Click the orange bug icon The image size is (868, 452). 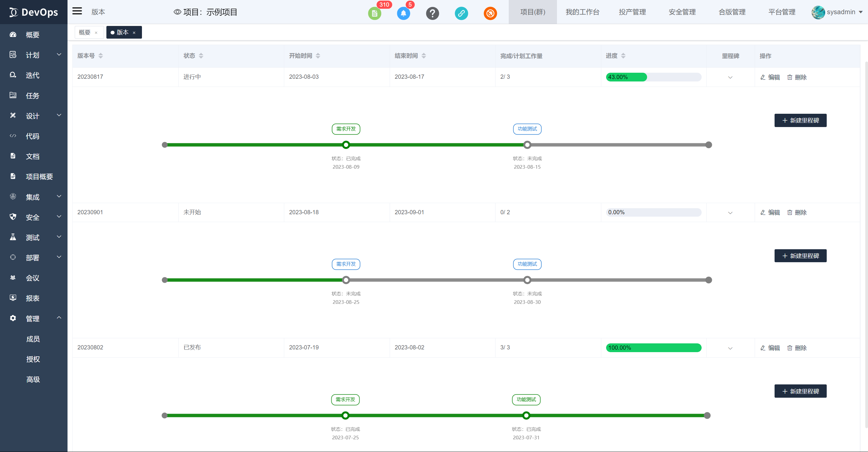pyautogui.click(x=490, y=14)
